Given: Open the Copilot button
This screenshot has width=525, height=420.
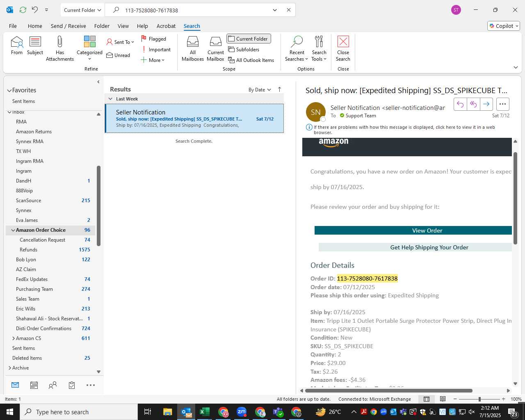Looking at the screenshot, I should tap(504, 26).
